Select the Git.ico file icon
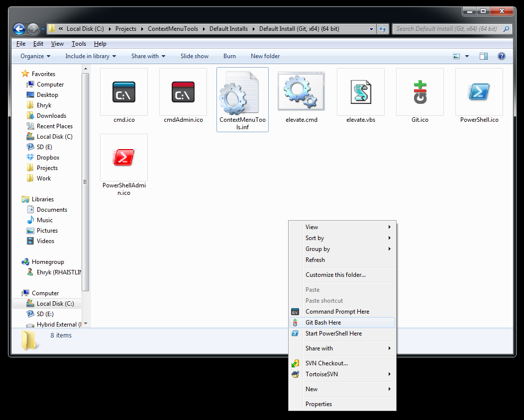The height and width of the screenshot is (420, 524). (x=419, y=92)
